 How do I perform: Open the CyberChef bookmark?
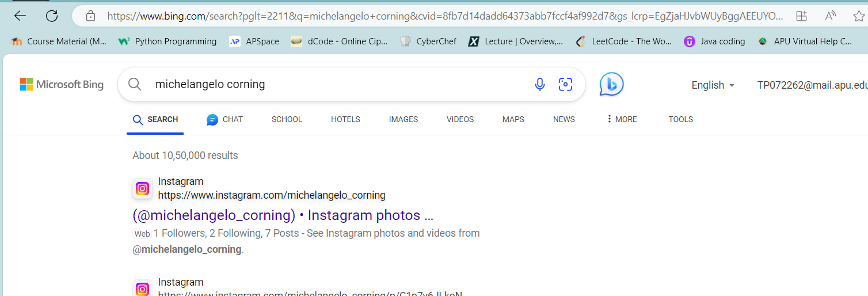[x=428, y=41]
